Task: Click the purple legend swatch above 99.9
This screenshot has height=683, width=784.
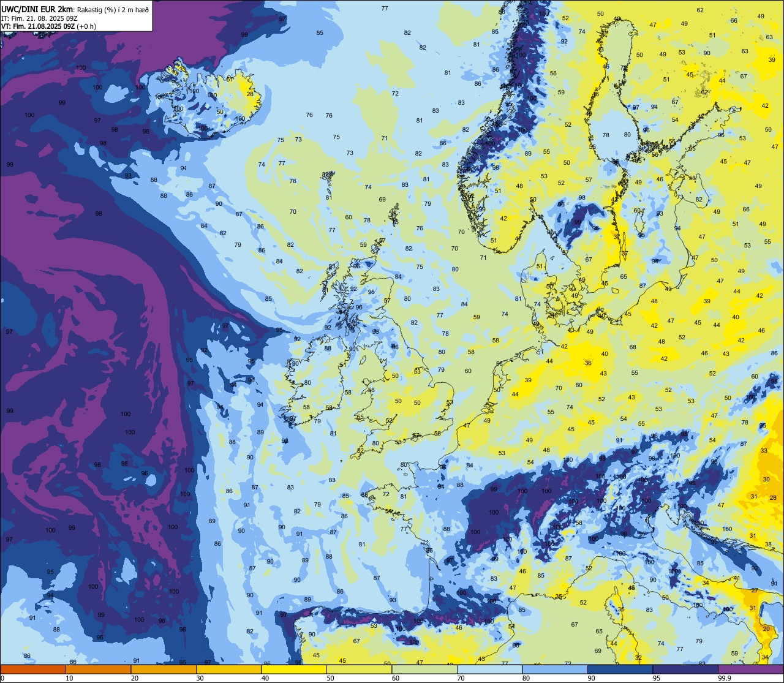Action: coord(750,670)
